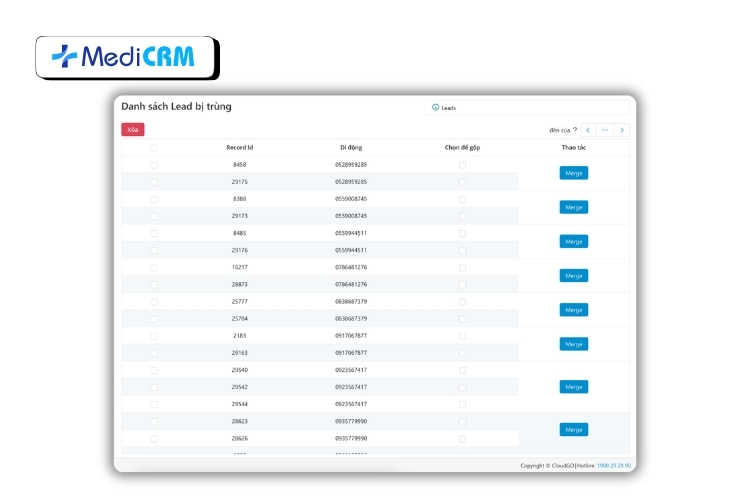Select record id cell 25777

(240, 301)
